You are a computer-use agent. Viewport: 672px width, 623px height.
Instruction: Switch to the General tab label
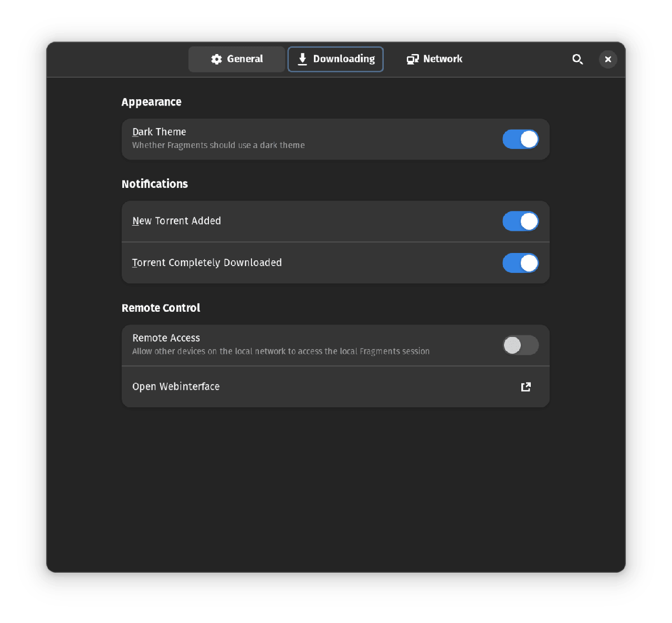point(245,59)
